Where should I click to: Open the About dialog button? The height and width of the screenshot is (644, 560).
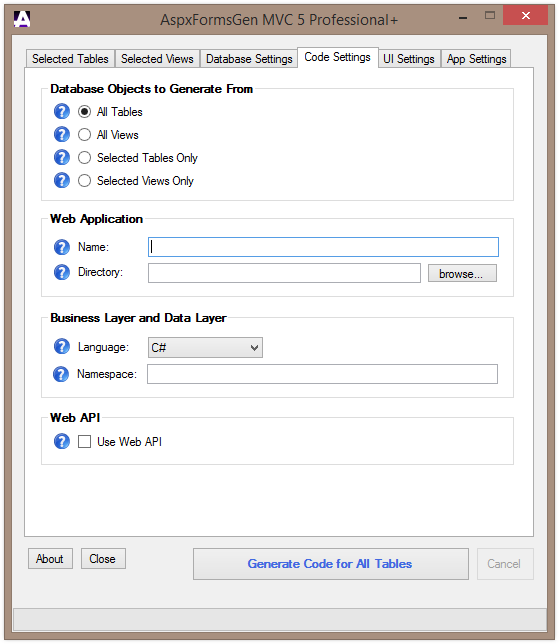point(50,559)
